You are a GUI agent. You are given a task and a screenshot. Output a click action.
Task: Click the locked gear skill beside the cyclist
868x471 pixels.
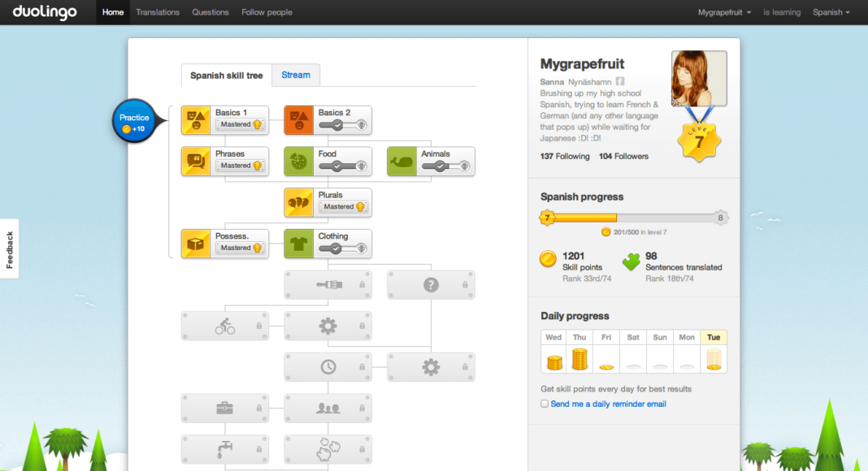pos(328,326)
